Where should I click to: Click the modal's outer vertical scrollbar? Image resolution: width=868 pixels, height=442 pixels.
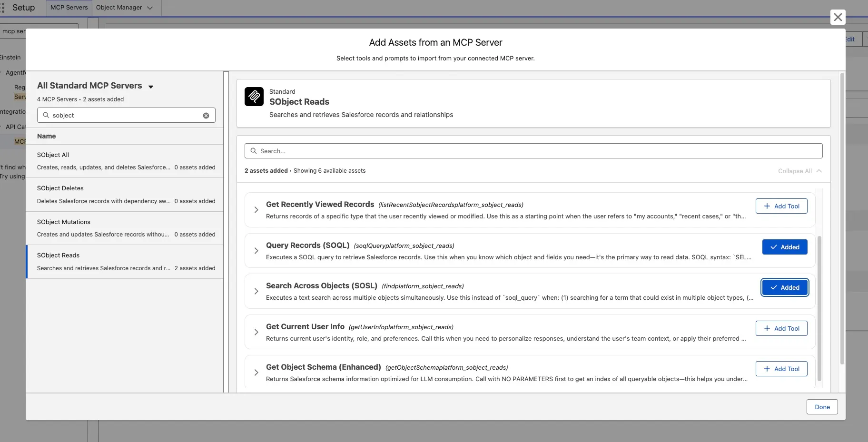tap(842, 219)
